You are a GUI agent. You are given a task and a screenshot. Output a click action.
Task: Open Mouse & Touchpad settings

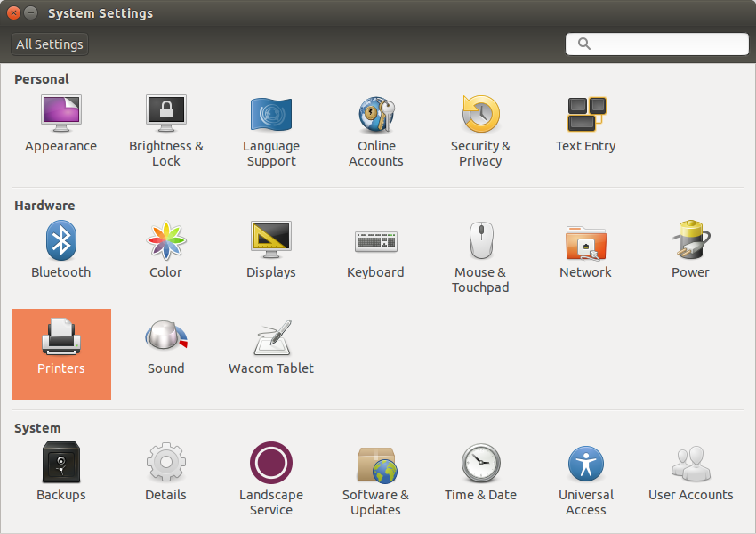(x=480, y=257)
